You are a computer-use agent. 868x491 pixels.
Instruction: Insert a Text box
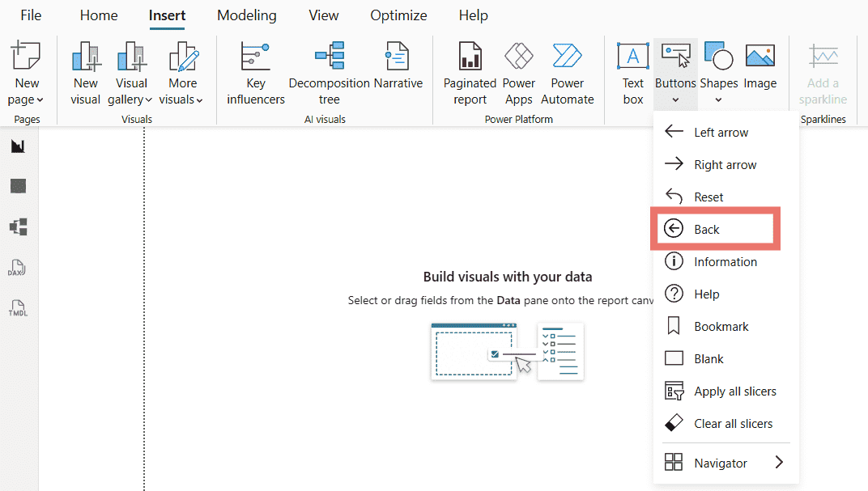tap(632, 73)
